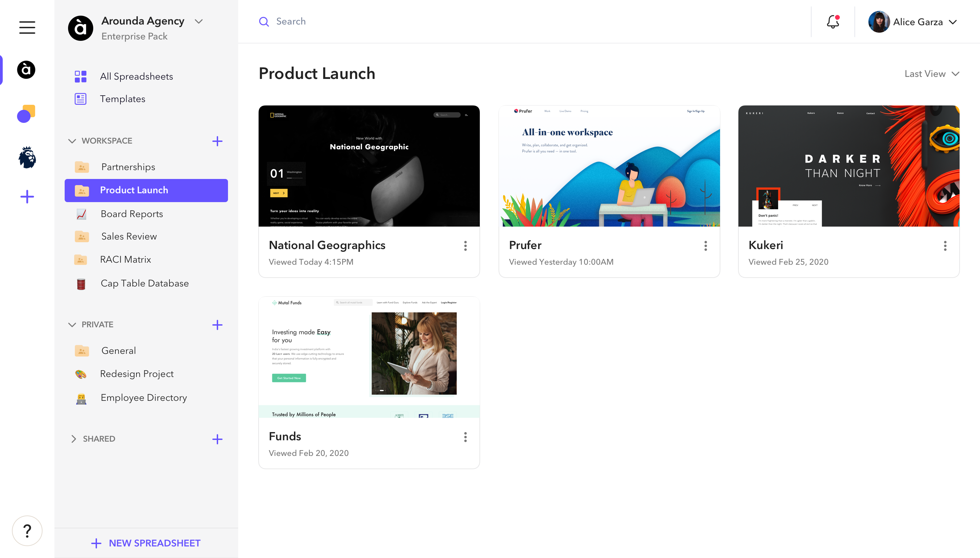This screenshot has height=558, width=980.
Task: Click the Partnerships folder icon
Action: (x=82, y=167)
